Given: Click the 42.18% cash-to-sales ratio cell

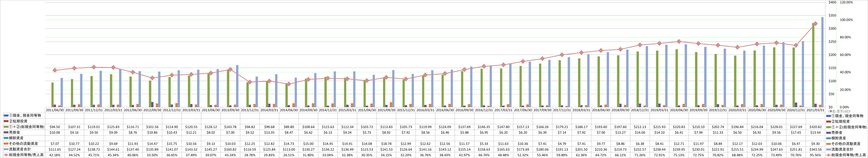Looking at the screenshot, I should 55,155.
